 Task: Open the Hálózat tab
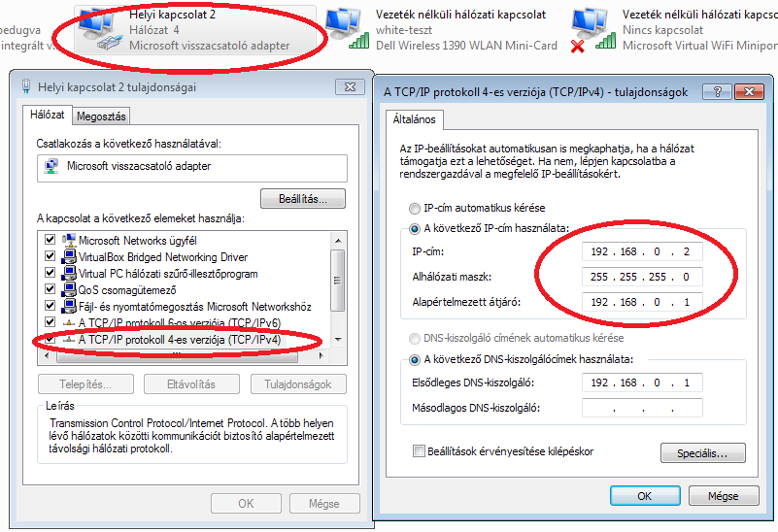pyautogui.click(x=48, y=115)
